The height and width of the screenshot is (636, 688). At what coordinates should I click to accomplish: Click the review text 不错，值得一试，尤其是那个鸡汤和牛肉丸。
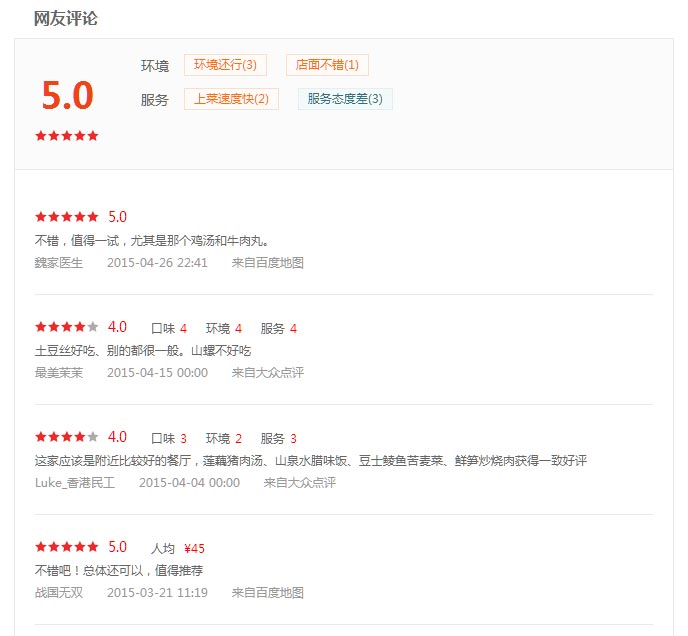[152, 241]
